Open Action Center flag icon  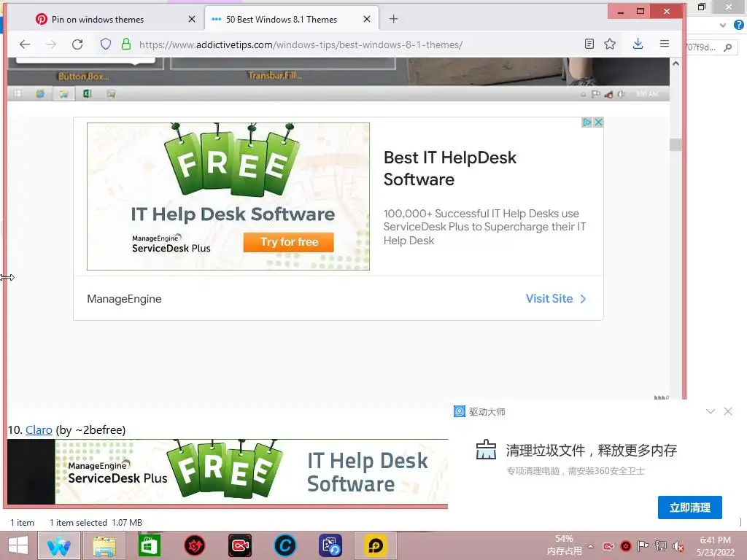pos(643,545)
